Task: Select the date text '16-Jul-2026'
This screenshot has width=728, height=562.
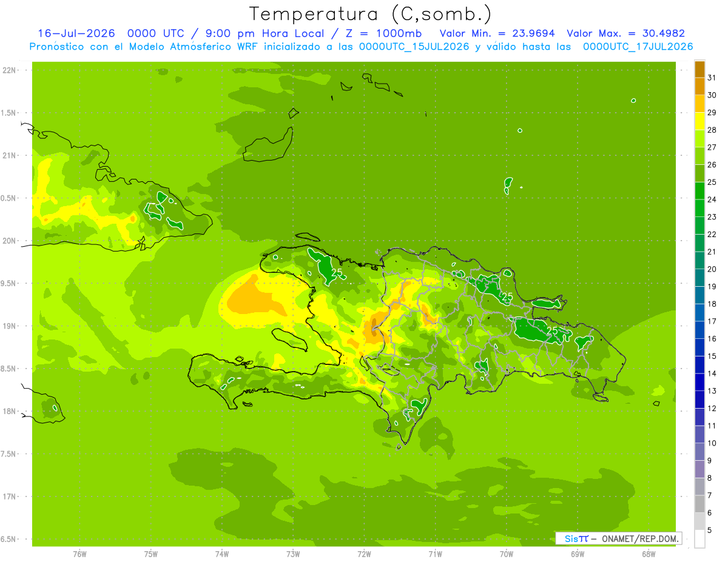Action: click(x=76, y=33)
